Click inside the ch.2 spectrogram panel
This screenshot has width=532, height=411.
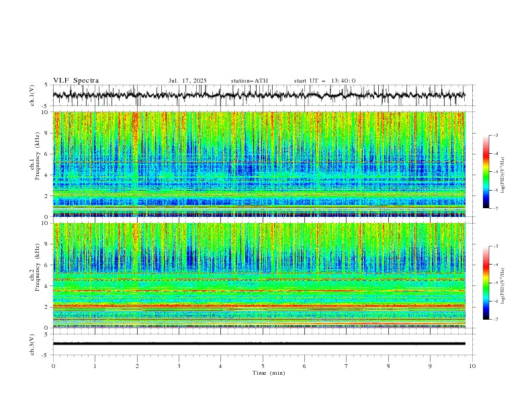pos(259,275)
